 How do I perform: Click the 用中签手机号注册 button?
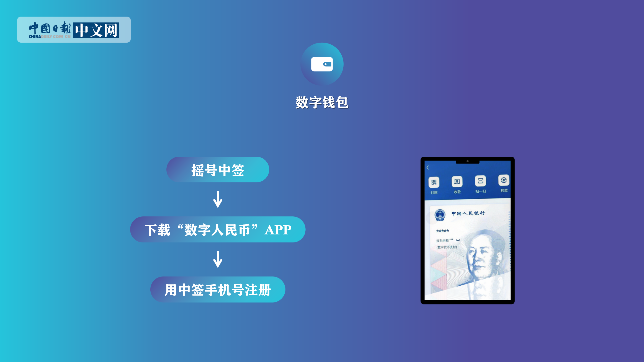(218, 290)
